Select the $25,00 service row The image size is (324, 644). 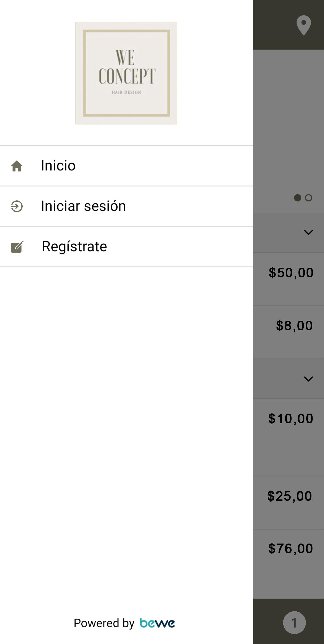(289, 503)
